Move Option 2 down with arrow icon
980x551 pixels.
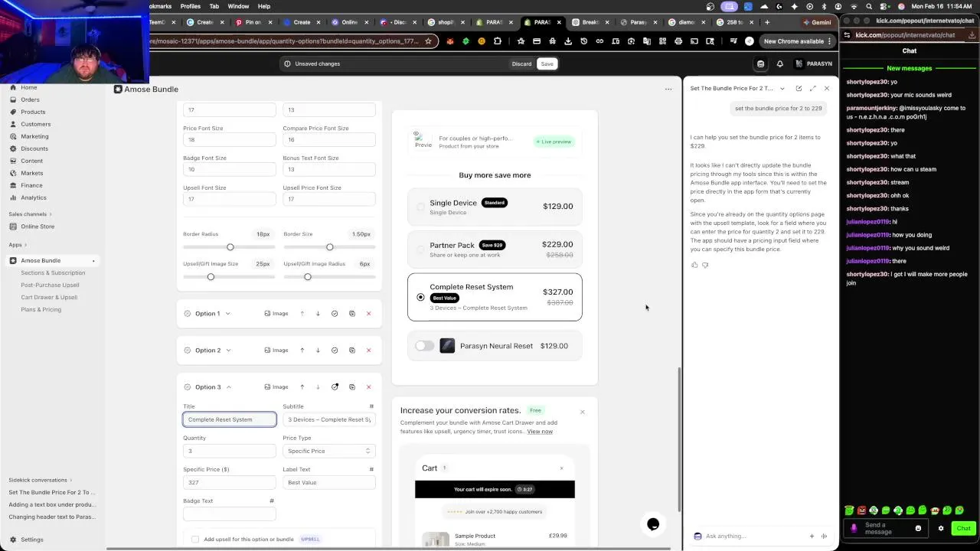click(x=318, y=350)
